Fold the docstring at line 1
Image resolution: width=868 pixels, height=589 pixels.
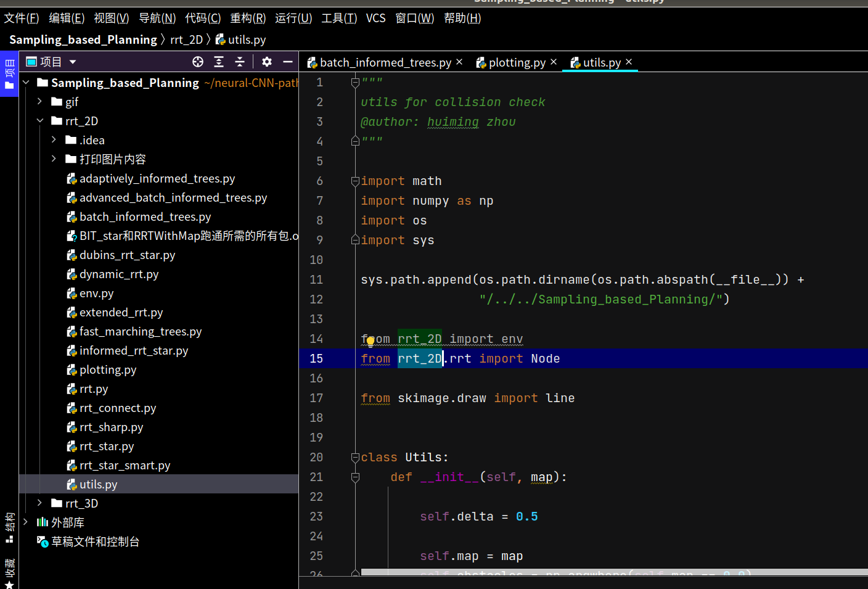pyautogui.click(x=355, y=82)
